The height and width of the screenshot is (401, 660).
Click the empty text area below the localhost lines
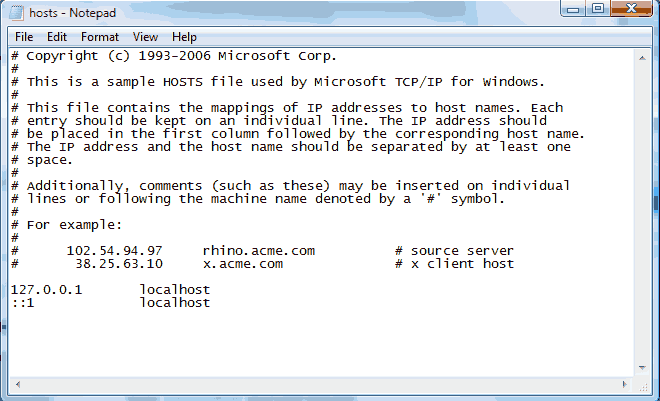(322, 341)
